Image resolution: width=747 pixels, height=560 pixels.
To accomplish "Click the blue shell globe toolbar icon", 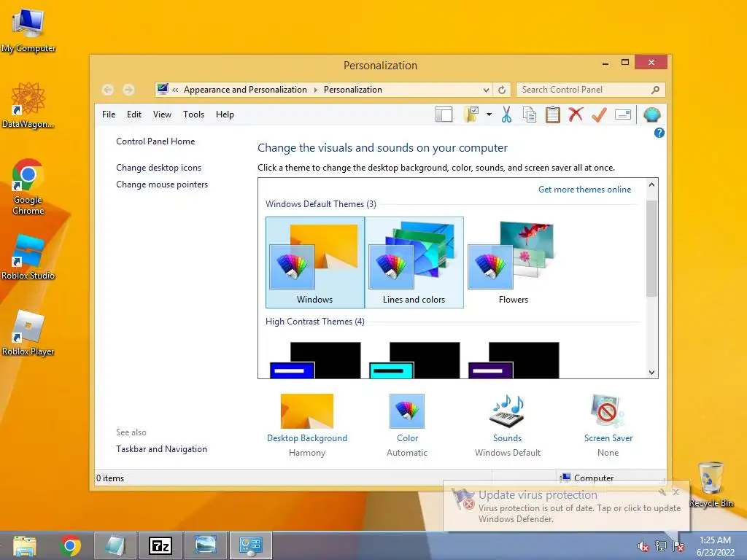I will 651,114.
